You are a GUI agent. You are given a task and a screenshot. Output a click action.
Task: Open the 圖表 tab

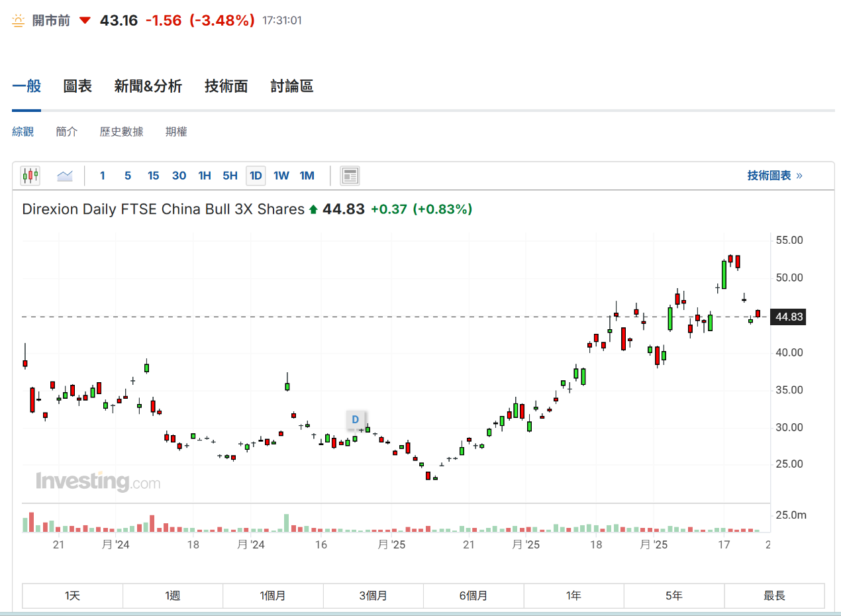77,86
